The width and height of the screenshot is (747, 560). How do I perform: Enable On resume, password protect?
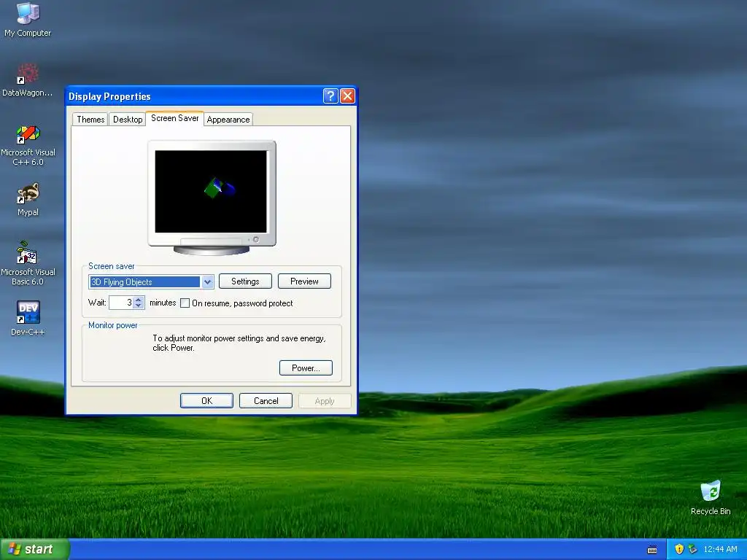185,303
